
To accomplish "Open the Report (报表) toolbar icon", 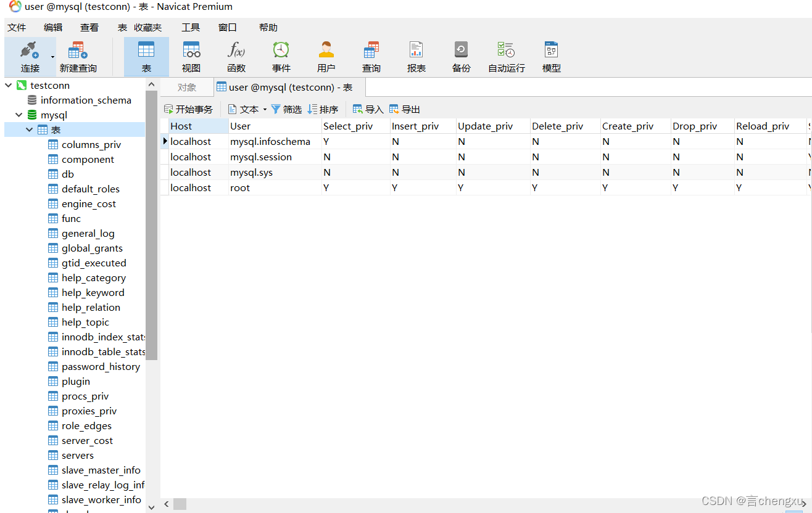I will click(x=416, y=57).
